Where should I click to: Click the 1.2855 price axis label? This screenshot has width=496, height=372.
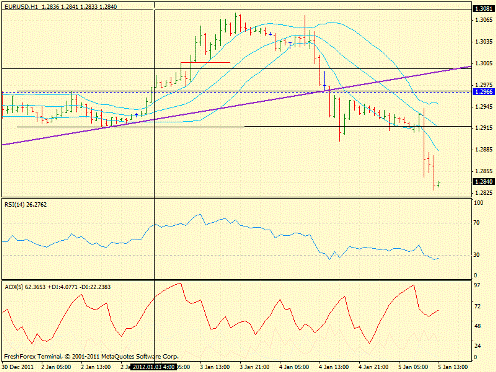point(484,171)
